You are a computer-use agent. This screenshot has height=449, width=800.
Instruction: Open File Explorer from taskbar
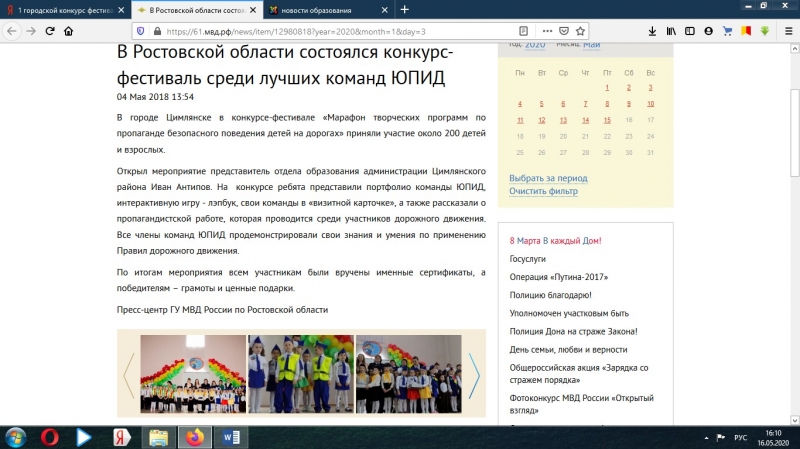pyautogui.click(x=158, y=438)
